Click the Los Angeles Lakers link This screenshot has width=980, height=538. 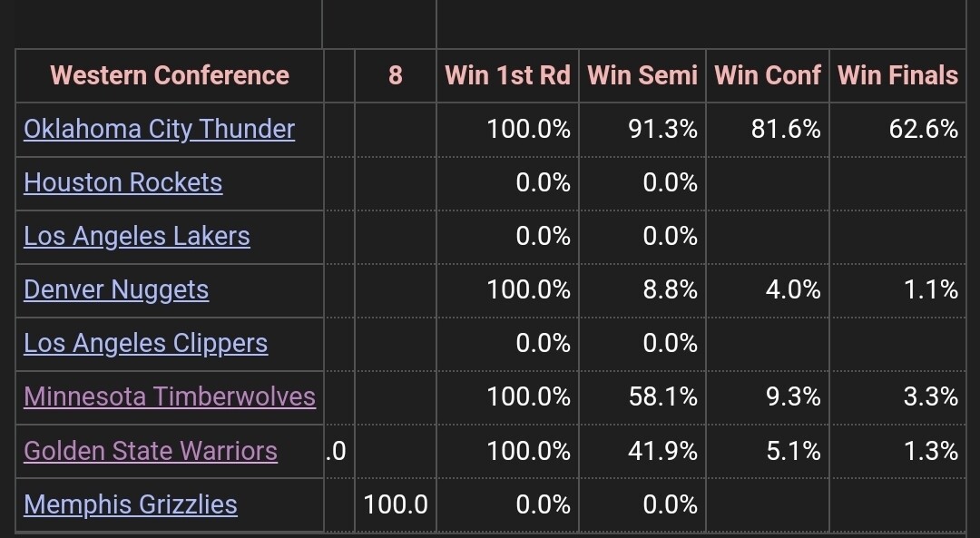136,236
